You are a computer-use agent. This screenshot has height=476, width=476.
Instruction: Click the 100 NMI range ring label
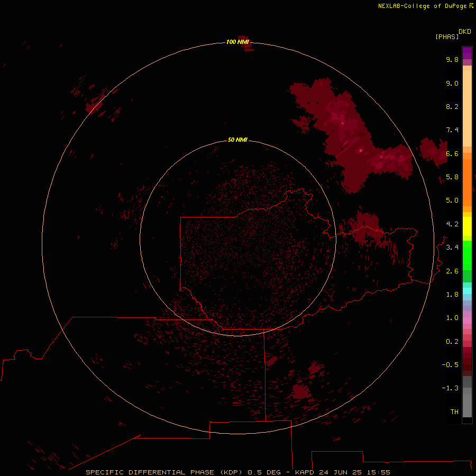[x=237, y=42]
